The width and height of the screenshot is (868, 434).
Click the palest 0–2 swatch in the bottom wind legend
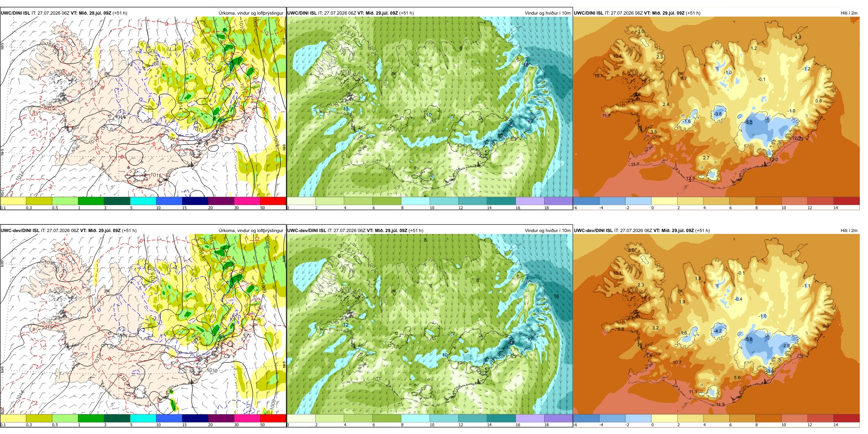[x=301, y=418]
